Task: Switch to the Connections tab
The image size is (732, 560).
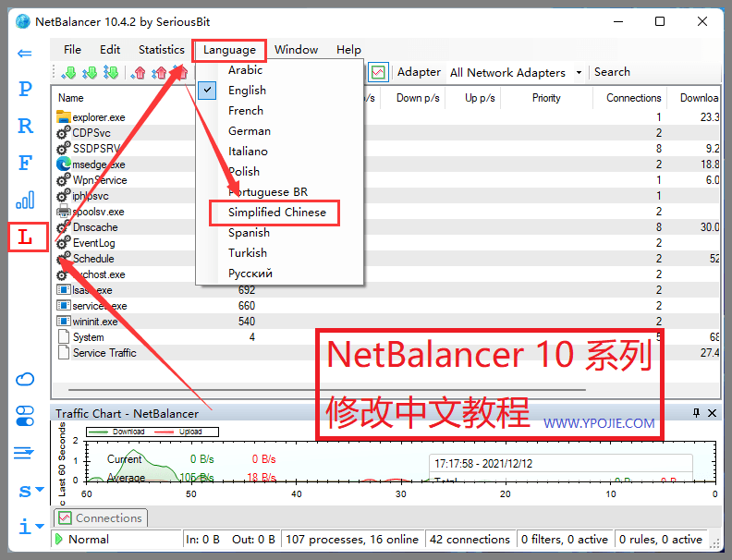Action: 101,518
